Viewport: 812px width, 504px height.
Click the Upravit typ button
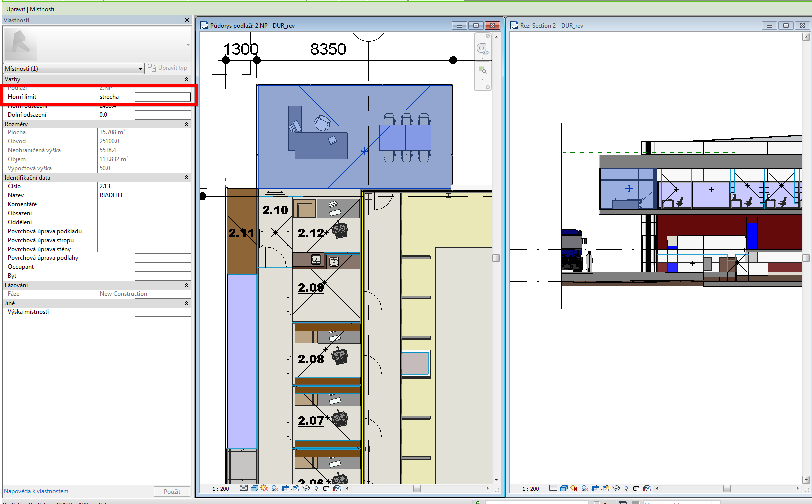point(168,68)
